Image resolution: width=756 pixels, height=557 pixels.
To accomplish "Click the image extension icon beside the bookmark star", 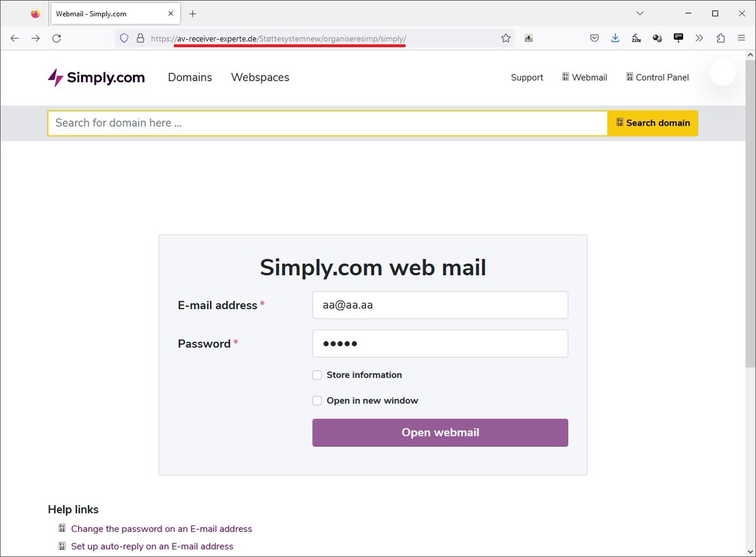I will click(x=529, y=38).
